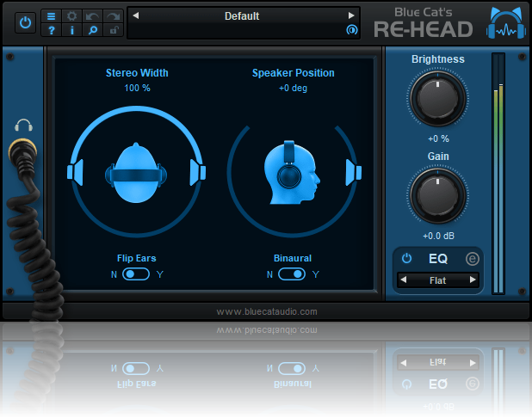This screenshot has height=418, width=532.
Task: Toggle the plugin bypass power button
Action: tap(25, 23)
